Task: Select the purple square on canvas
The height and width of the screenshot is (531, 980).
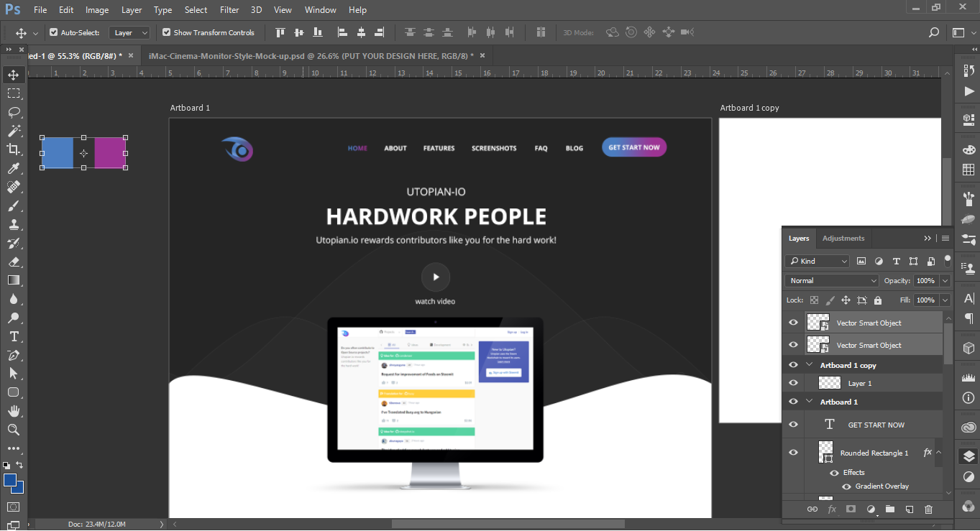Action: pos(110,153)
